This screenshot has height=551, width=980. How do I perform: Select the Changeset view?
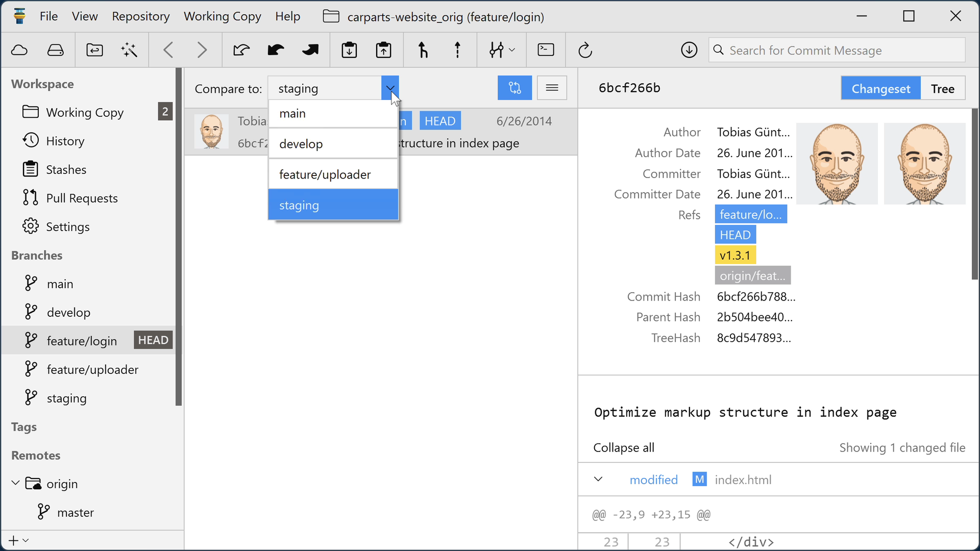(x=881, y=88)
